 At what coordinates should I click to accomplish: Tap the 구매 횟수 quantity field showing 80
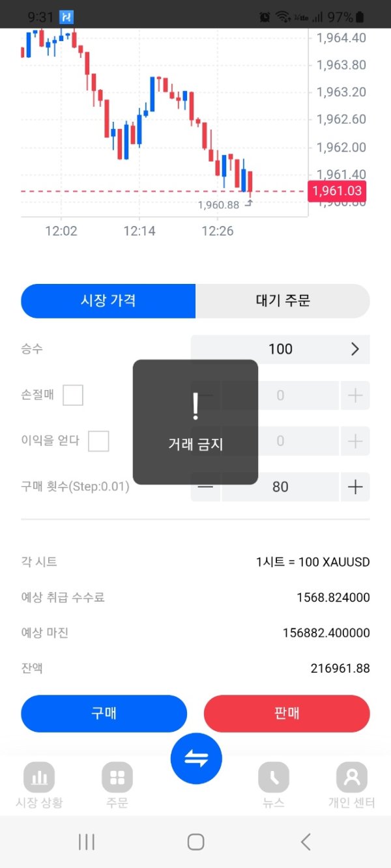tap(280, 487)
